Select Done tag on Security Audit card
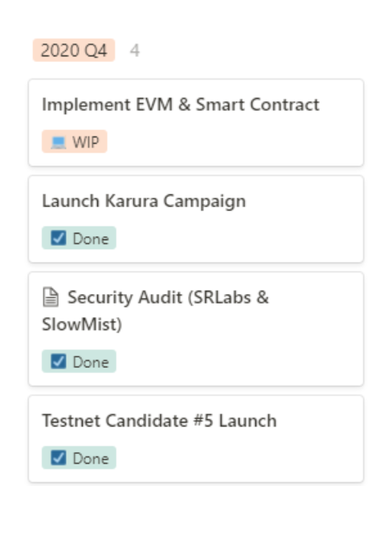 [x=79, y=361]
